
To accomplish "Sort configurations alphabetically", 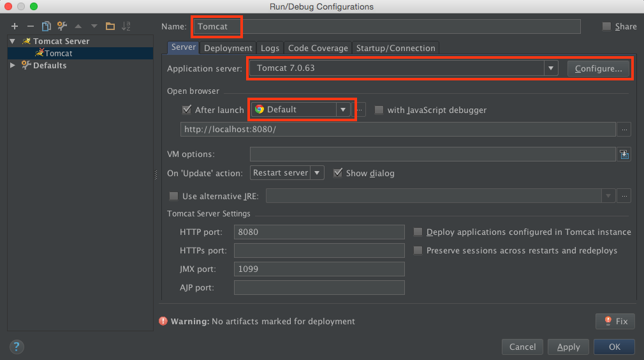I will (126, 26).
